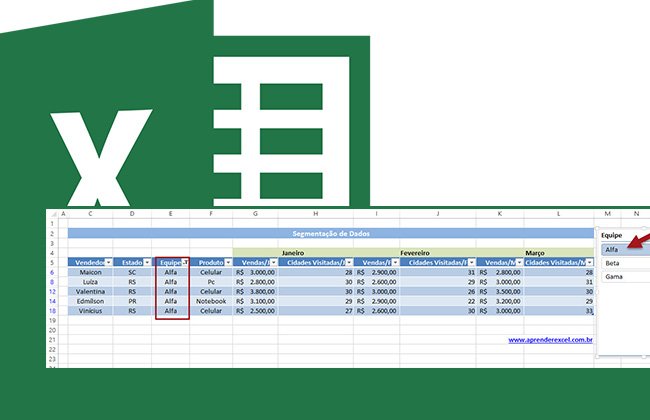Image resolution: width=650 pixels, height=420 pixels.
Task: Open the Vendas/J filter dropdown under Janeiro
Action: pyautogui.click(x=274, y=262)
